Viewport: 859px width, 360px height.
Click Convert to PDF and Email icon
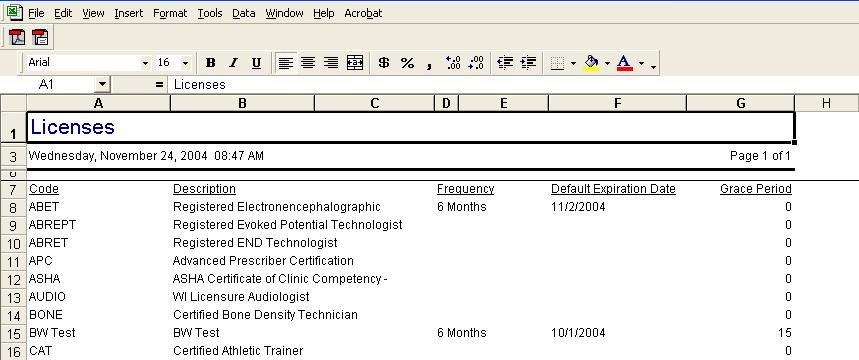point(40,37)
